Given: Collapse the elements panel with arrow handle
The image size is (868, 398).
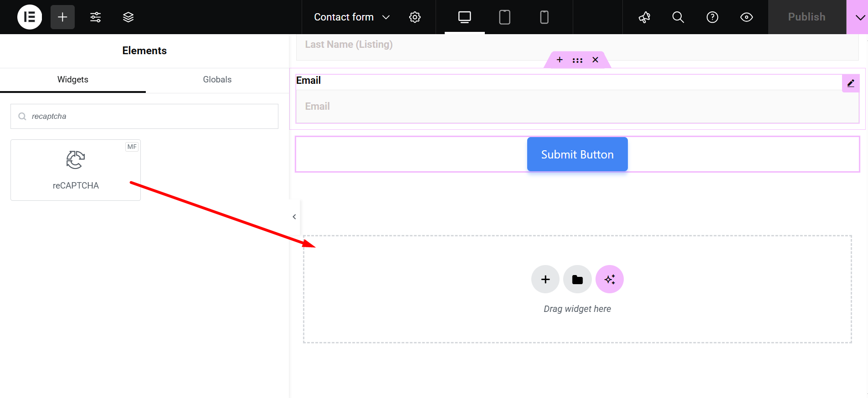Looking at the screenshot, I should [294, 217].
